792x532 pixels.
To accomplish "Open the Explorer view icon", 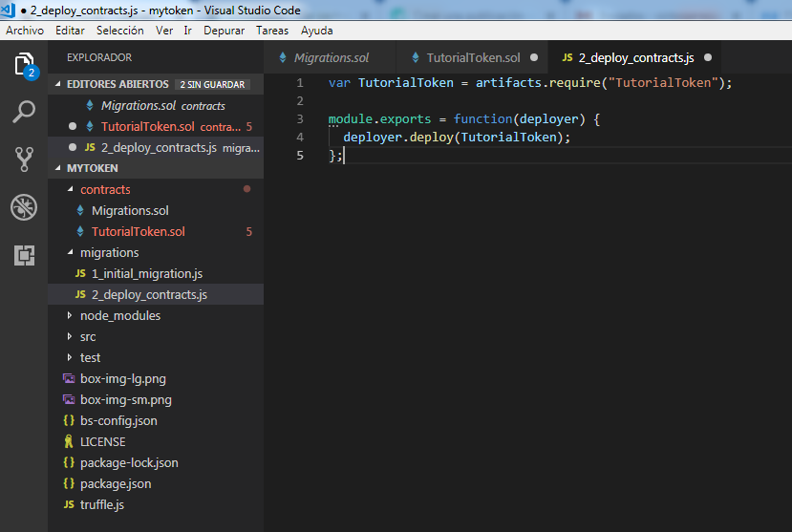I will [x=24, y=66].
